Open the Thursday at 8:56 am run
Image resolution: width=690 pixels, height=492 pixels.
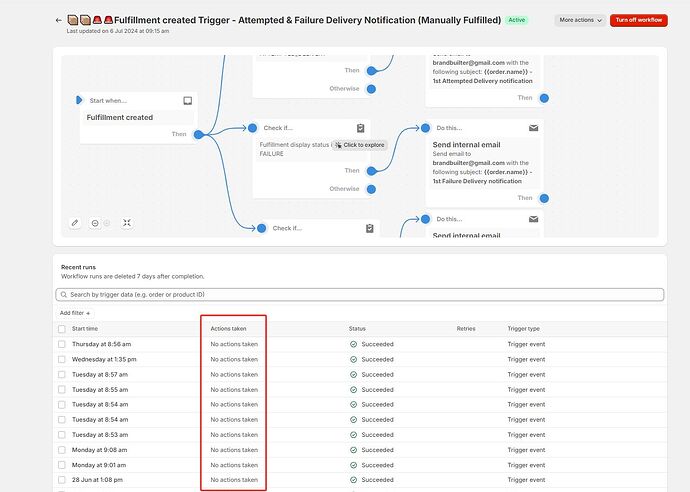(x=102, y=344)
